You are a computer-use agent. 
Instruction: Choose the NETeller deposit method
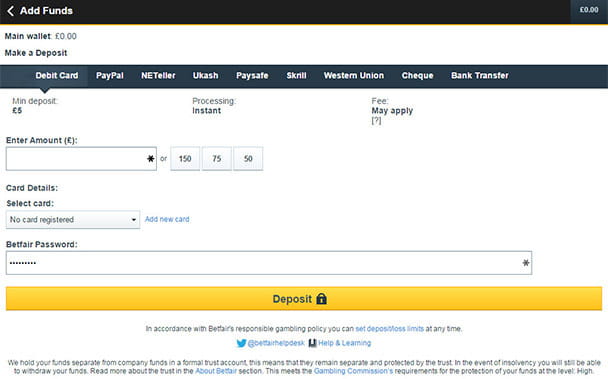point(158,76)
